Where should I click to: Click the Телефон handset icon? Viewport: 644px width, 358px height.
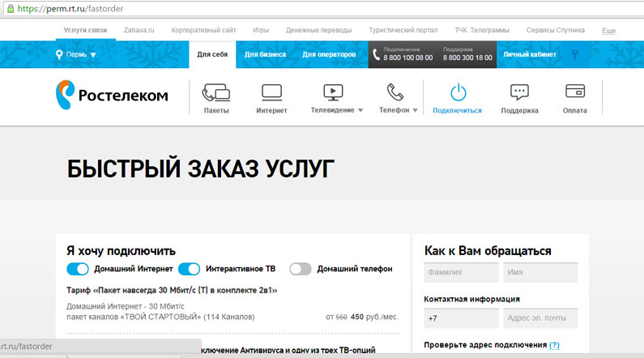click(x=395, y=92)
